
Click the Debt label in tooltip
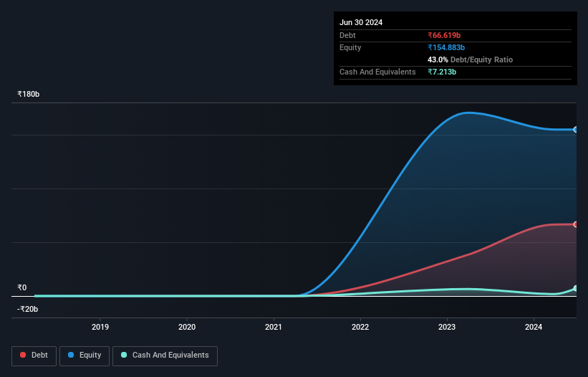pyautogui.click(x=347, y=35)
